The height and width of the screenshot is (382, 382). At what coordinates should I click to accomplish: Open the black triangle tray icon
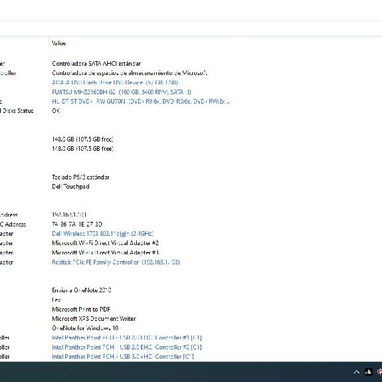pyautogui.click(x=368, y=371)
